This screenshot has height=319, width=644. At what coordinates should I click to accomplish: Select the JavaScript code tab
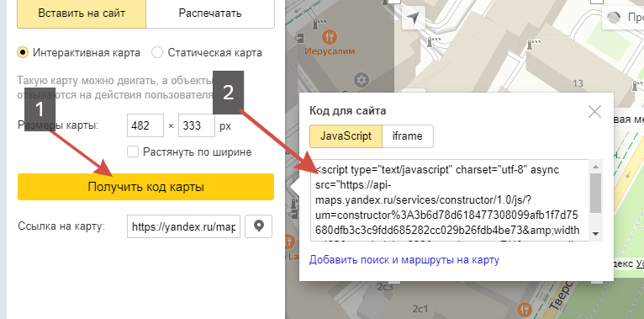(x=346, y=136)
